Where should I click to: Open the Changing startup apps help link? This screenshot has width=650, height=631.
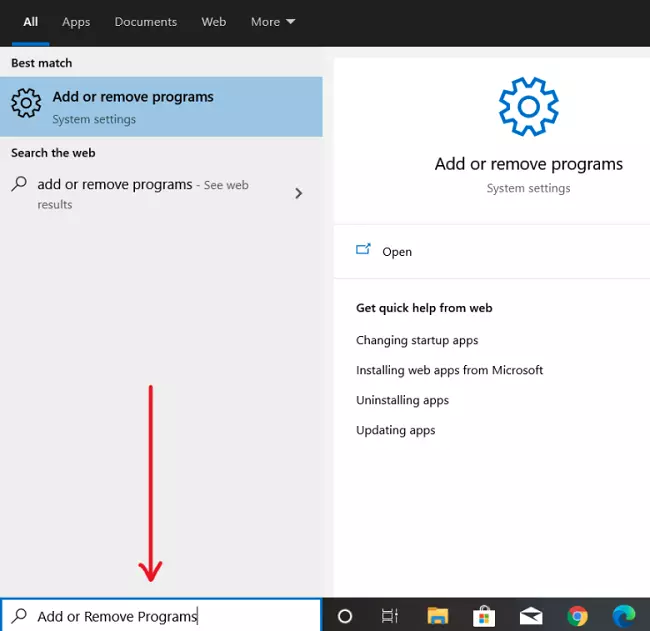coord(417,340)
